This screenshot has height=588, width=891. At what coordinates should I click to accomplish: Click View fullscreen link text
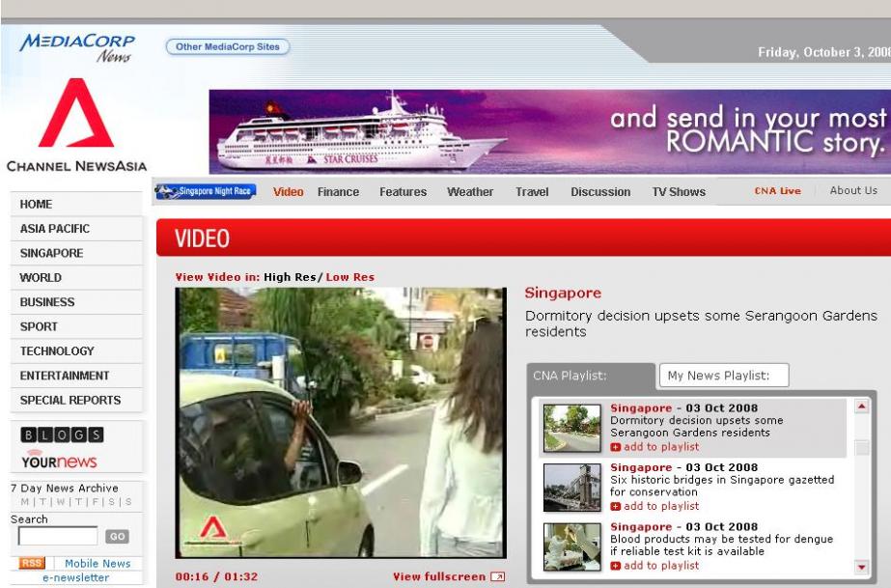[439, 576]
